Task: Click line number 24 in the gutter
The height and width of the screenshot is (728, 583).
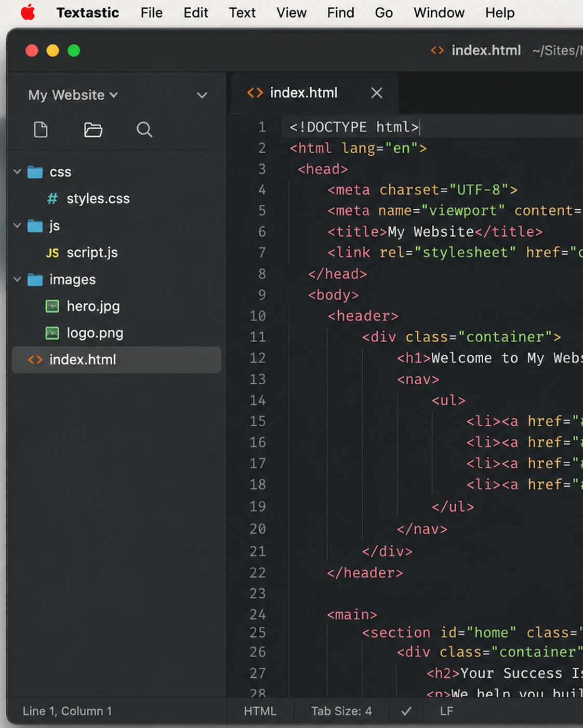Action: click(x=258, y=615)
